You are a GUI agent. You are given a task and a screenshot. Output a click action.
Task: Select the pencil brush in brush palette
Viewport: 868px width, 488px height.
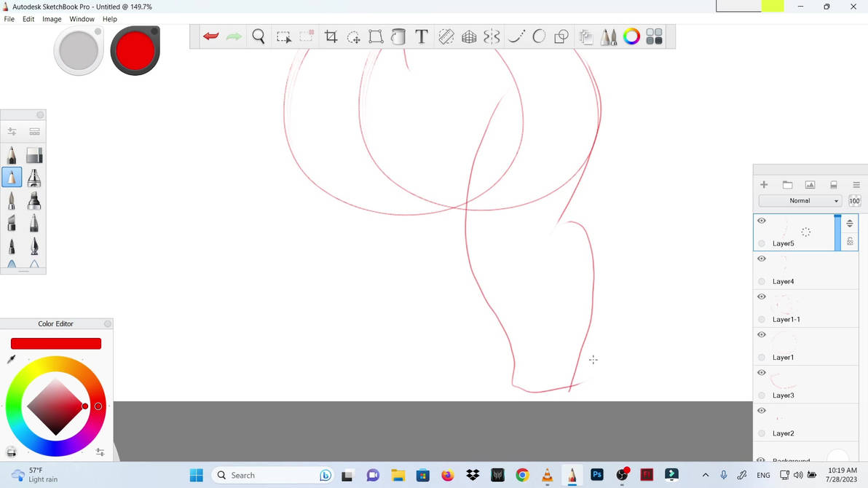(12, 155)
